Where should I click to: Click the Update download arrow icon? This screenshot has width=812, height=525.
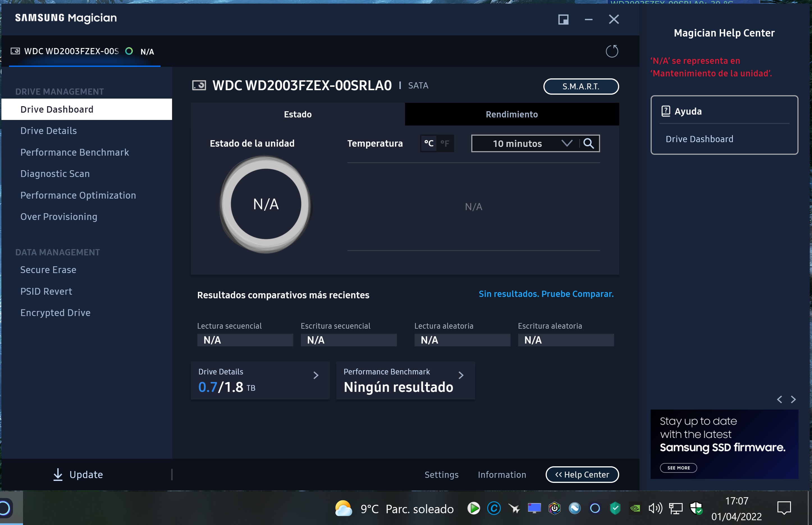point(58,474)
